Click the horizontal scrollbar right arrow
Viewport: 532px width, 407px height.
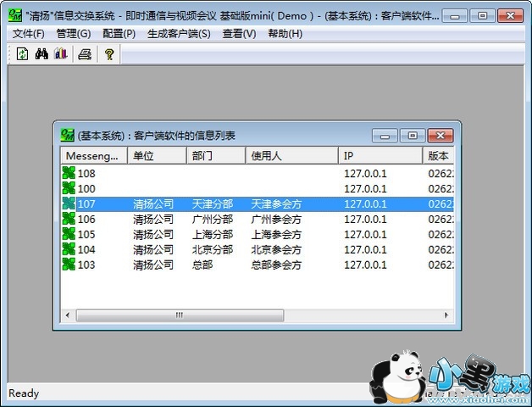point(446,315)
